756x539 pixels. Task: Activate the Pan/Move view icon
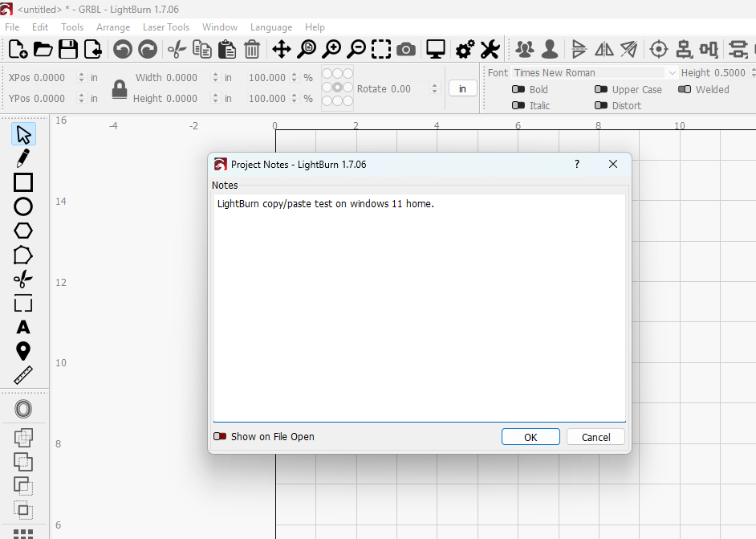coord(282,49)
